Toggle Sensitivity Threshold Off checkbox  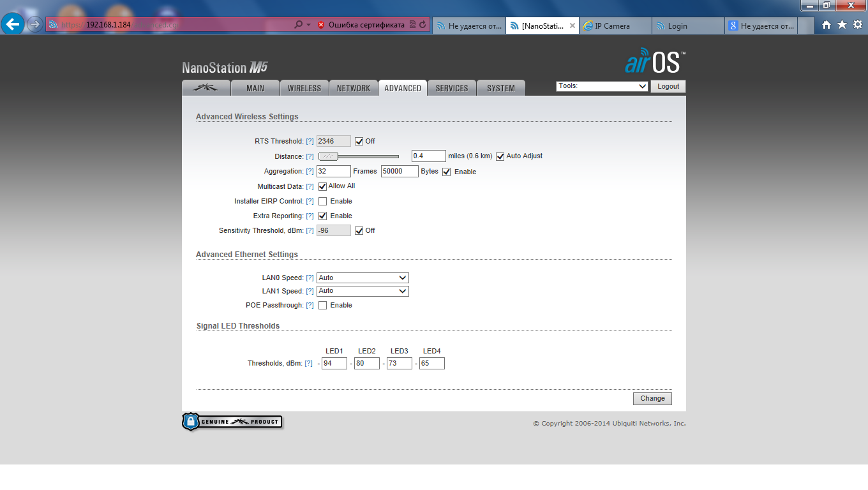click(x=359, y=230)
